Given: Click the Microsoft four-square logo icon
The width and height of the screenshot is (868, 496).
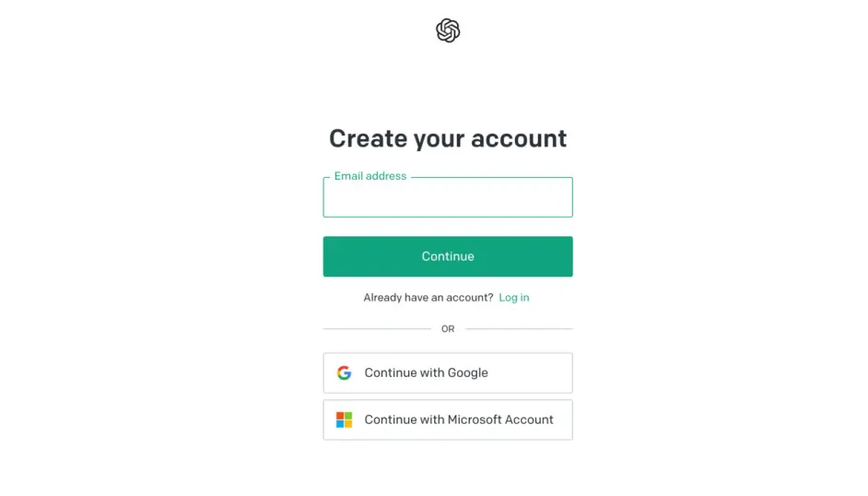Looking at the screenshot, I should coord(344,419).
